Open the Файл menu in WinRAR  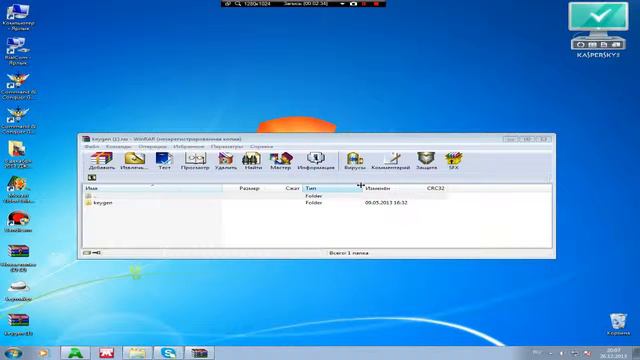click(x=92, y=147)
